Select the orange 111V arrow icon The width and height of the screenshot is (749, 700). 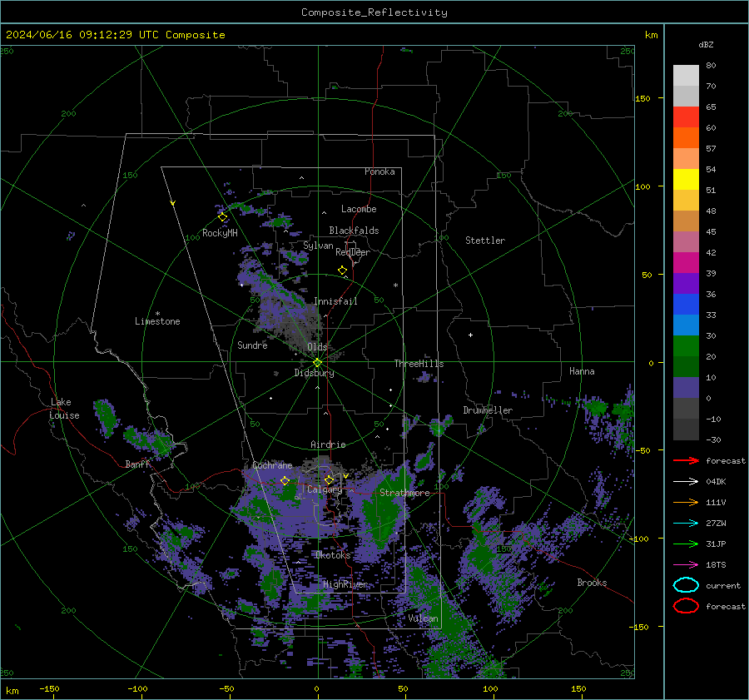click(686, 502)
